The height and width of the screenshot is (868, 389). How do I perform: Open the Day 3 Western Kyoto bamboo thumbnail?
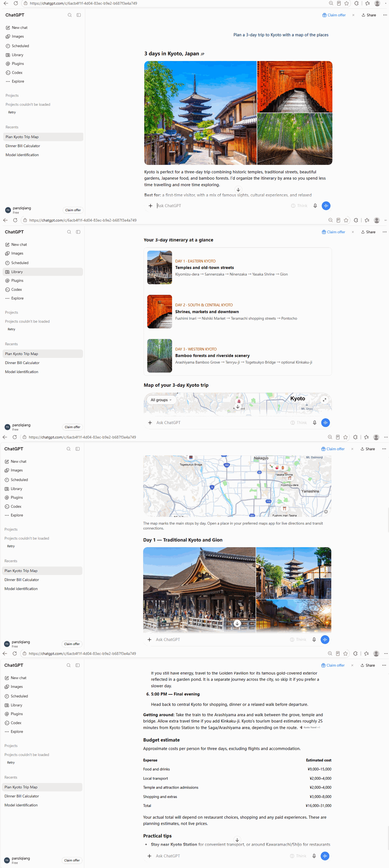159,356
